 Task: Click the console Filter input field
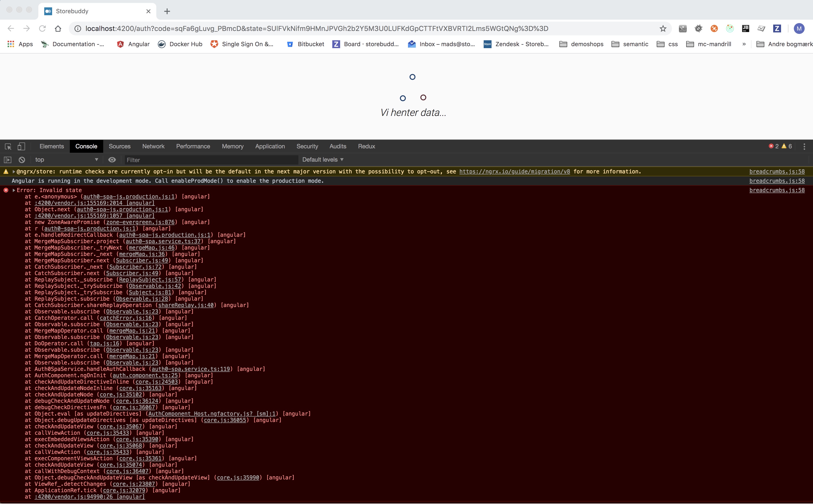coord(210,160)
